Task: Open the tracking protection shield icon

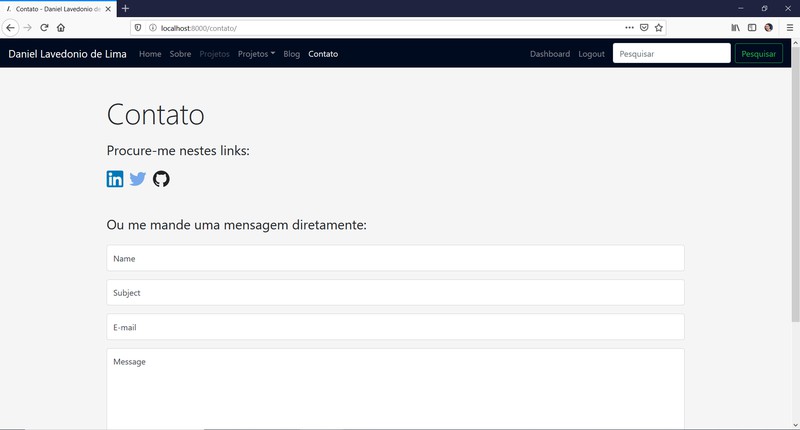Action: pos(138,28)
